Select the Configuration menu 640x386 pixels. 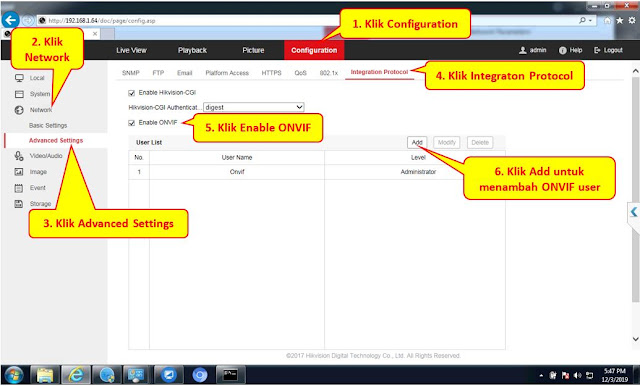click(314, 50)
